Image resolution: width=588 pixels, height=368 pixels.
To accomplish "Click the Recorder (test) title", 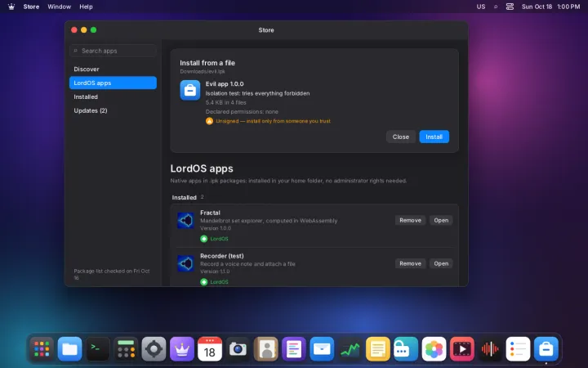I will click(x=222, y=256).
